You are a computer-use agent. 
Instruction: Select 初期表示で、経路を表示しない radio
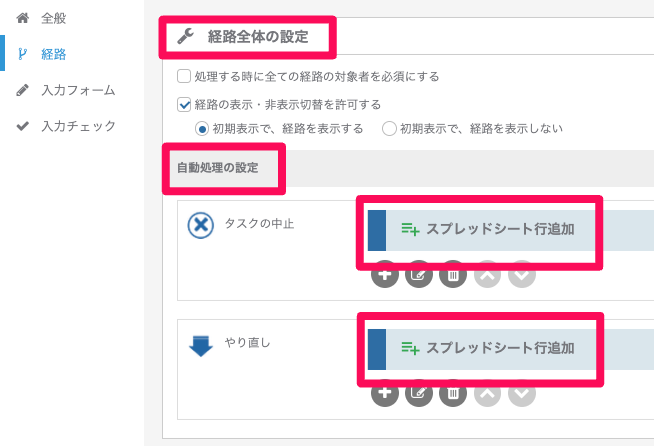389,129
